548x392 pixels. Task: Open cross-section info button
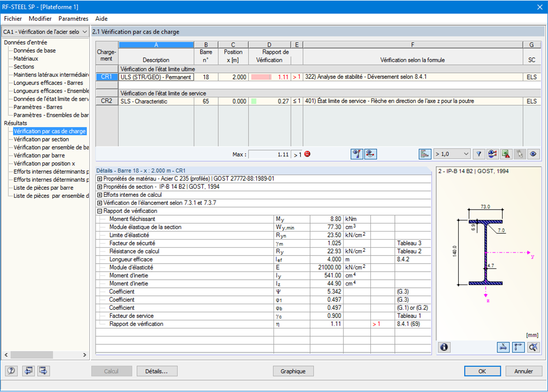tap(444, 347)
